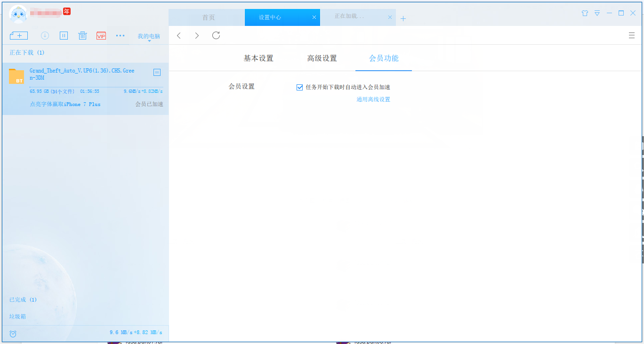This screenshot has height=344, width=644.
Task: Pause all tasks using toolbar pause icon
Action: 64,35
